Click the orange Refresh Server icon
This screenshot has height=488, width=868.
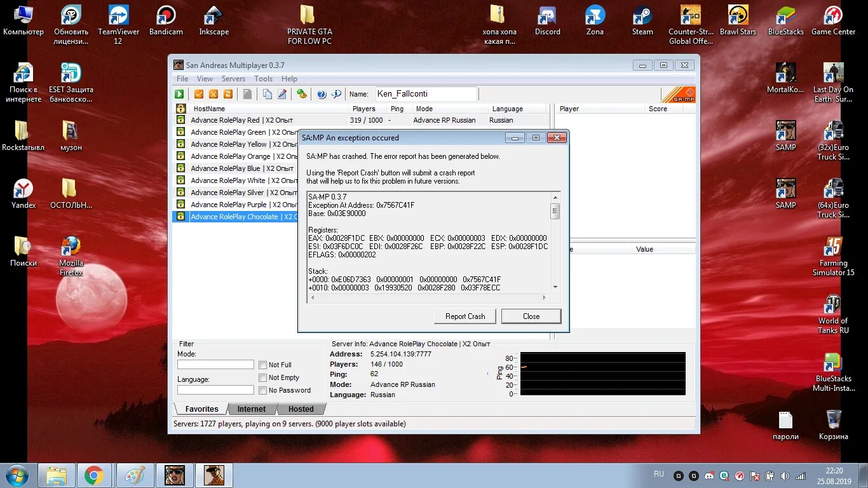[x=227, y=94]
